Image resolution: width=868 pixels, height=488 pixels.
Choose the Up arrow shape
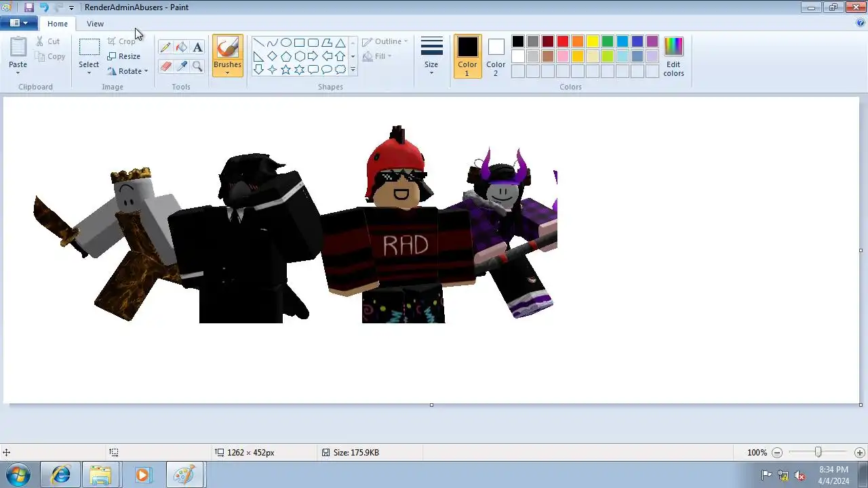pos(340,56)
